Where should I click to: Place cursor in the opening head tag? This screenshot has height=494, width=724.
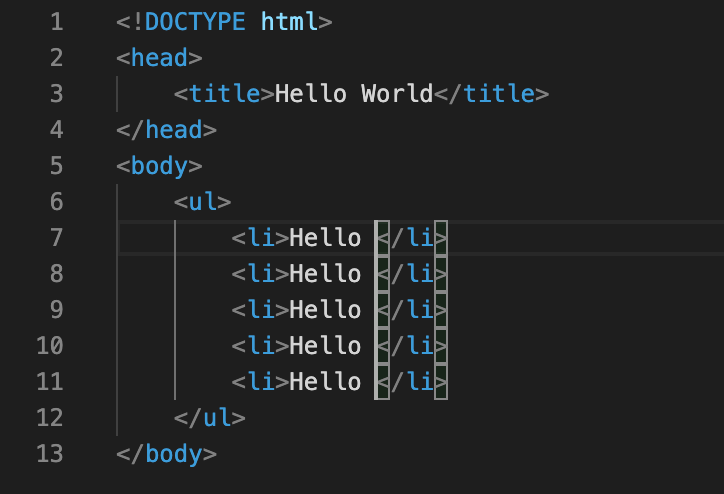click(x=159, y=57)
